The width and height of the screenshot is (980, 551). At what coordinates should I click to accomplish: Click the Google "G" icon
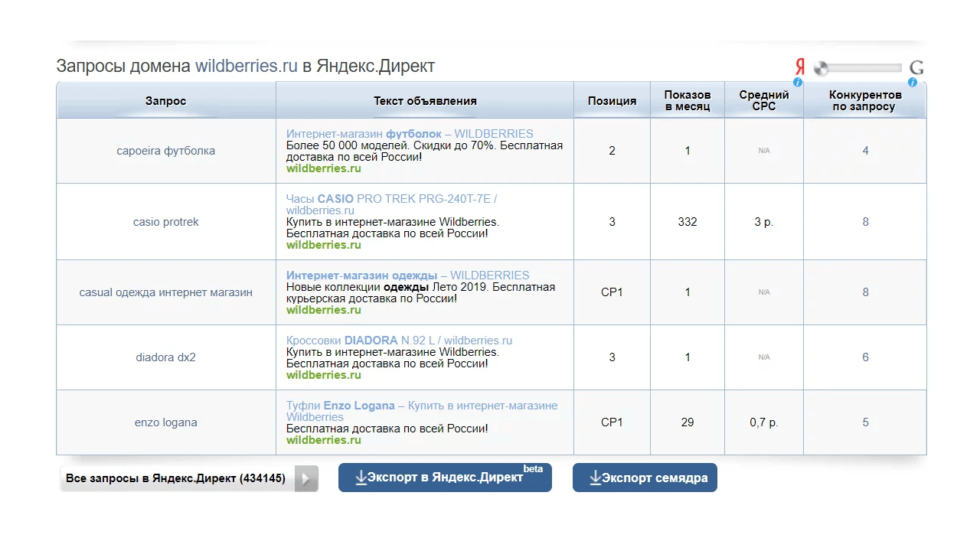point(916,67)
